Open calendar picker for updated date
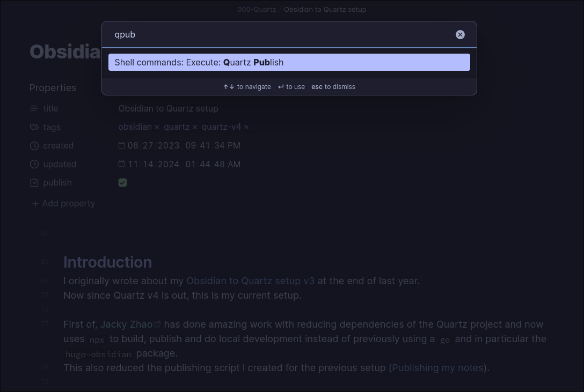This screenshot has height=392, width=584. tap(122, 164)
